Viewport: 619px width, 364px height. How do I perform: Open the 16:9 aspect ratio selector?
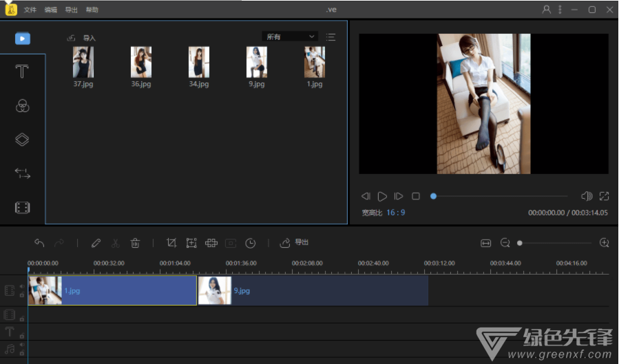395,213
